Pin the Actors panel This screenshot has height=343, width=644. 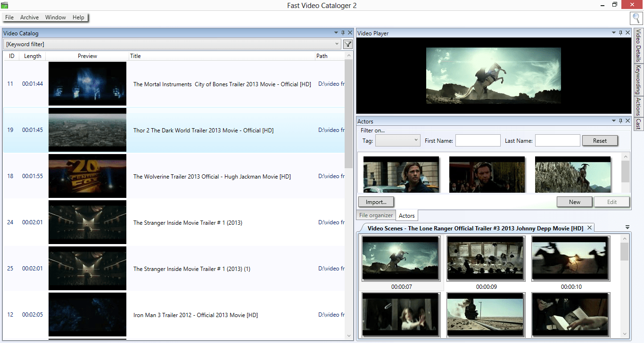coord(620,121)
